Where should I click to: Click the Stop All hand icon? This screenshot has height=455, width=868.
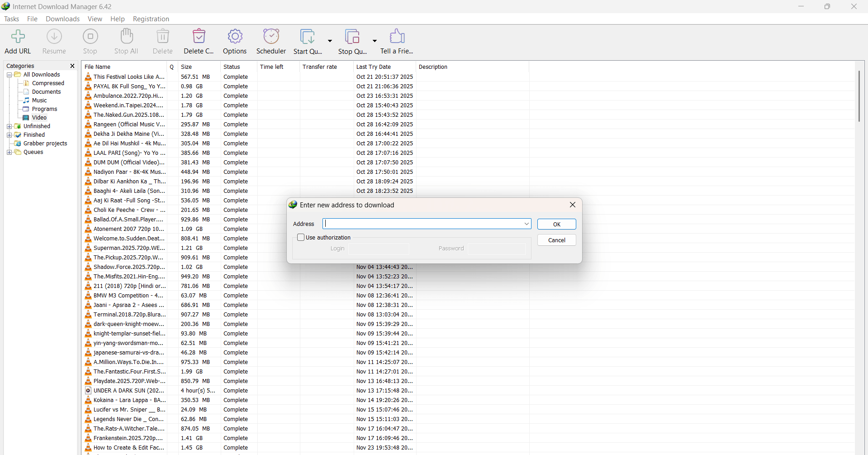(127, 37)
